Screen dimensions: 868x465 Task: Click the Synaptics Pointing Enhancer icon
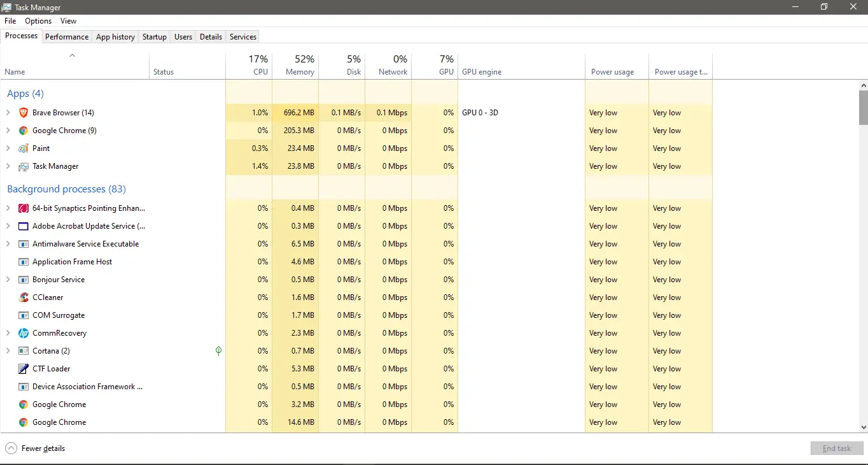(24, 208)
